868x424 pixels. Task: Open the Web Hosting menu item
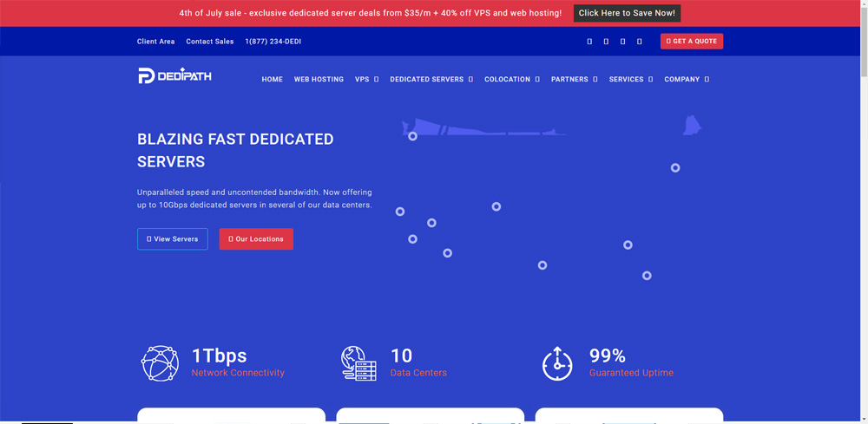coord(319,79)
